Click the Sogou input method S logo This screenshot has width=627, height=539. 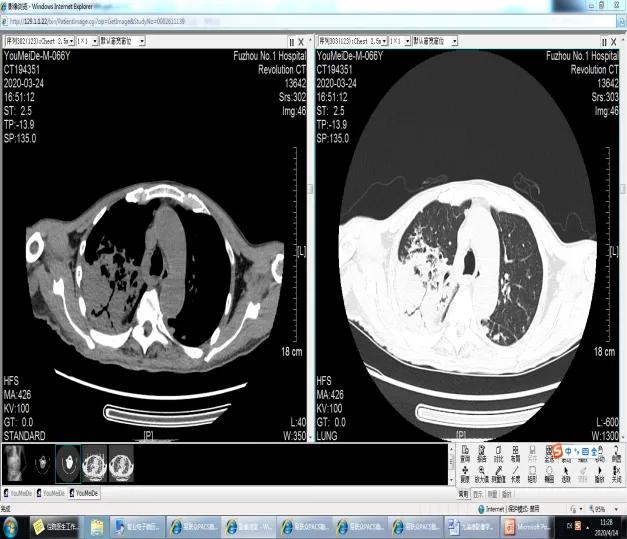[x=558, y=451]
